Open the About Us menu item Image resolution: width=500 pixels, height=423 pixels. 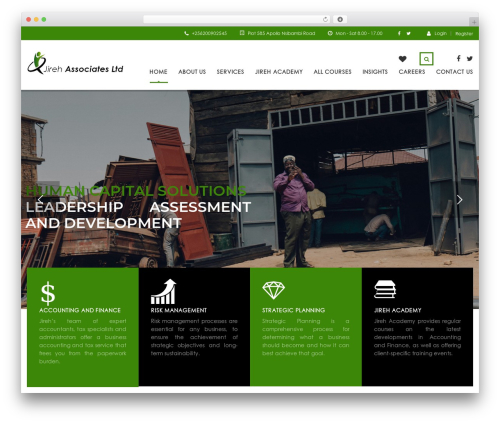(192, 72)
